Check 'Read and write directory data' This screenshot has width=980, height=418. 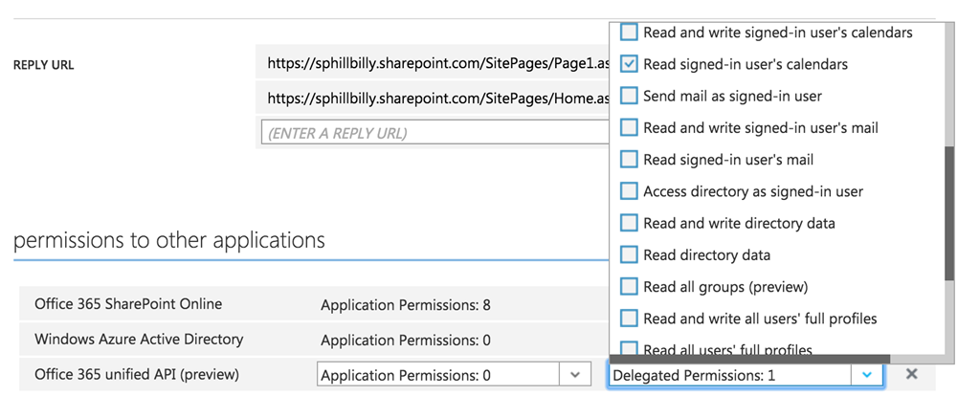629,223
